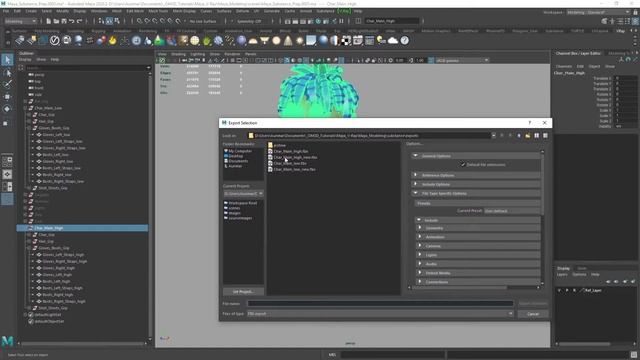Toggle P playback box of Ref_Layer
640x360 pixels.
tap(567, 290)
